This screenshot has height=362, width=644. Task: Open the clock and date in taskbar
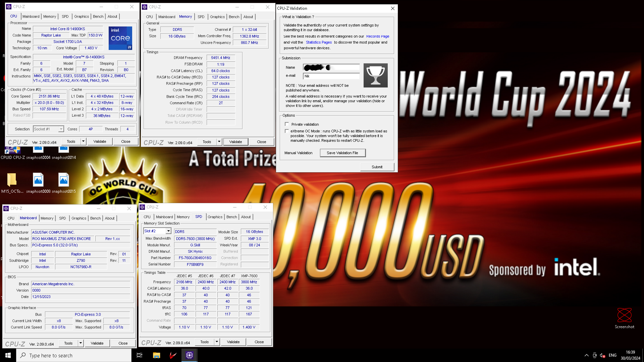630,355
